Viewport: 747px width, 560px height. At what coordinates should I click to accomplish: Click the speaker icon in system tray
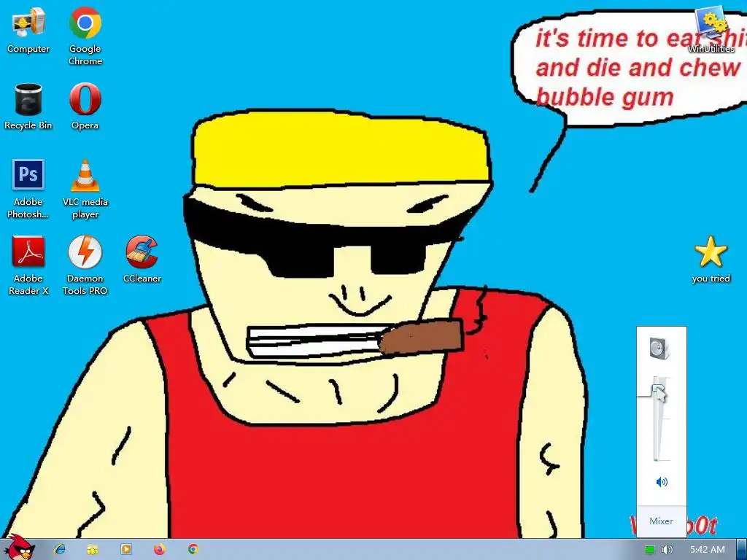coord(667,550)
